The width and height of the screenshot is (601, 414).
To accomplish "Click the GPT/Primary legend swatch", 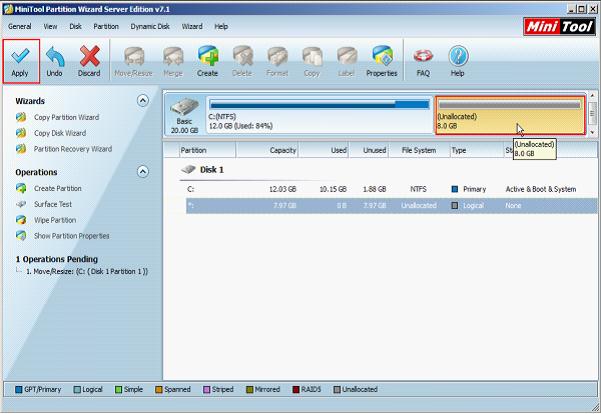I will point(18,389).
